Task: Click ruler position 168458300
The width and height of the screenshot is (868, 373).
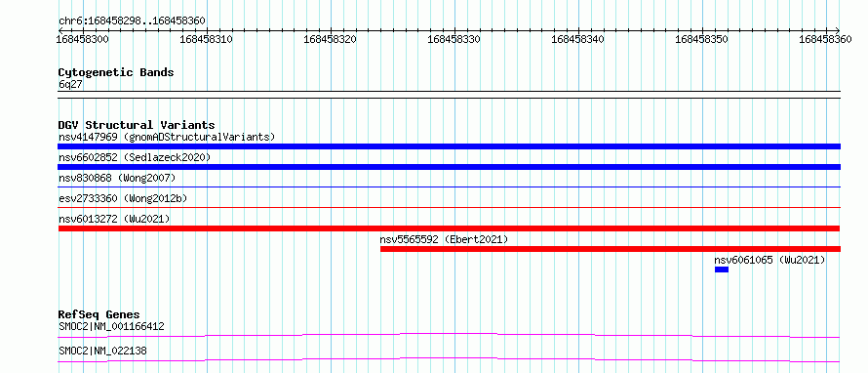Action: 83,39
